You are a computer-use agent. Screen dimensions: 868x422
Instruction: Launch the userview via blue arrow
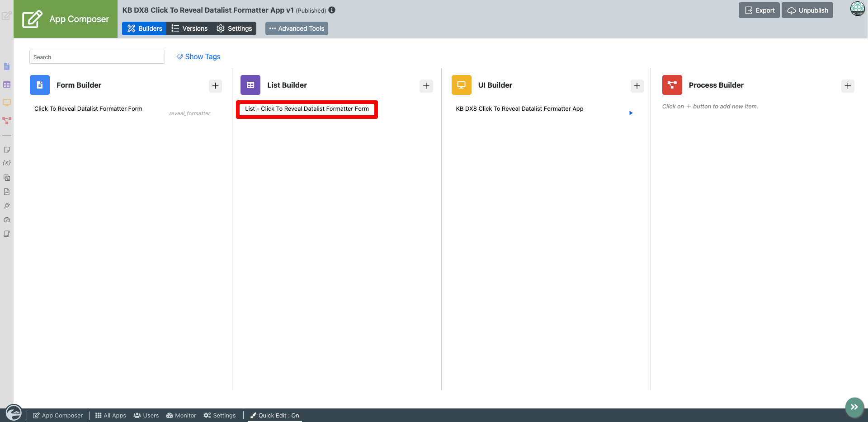631,113
